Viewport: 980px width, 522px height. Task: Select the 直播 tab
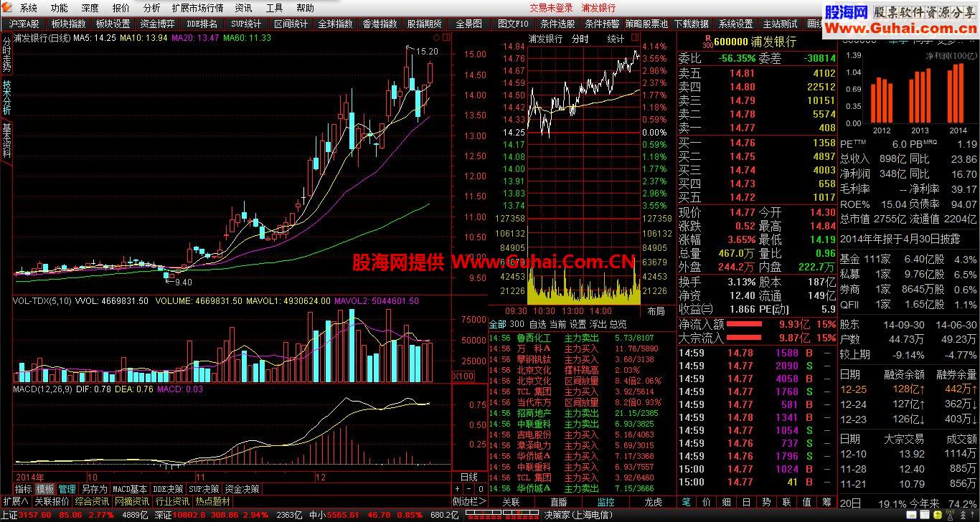tap(558, 502)
